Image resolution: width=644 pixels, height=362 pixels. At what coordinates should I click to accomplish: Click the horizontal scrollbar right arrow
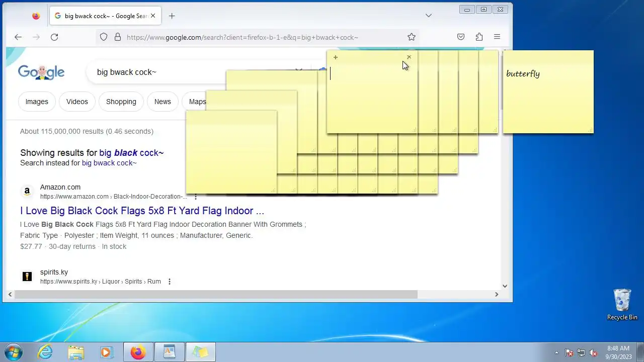(x=497, y=295)
